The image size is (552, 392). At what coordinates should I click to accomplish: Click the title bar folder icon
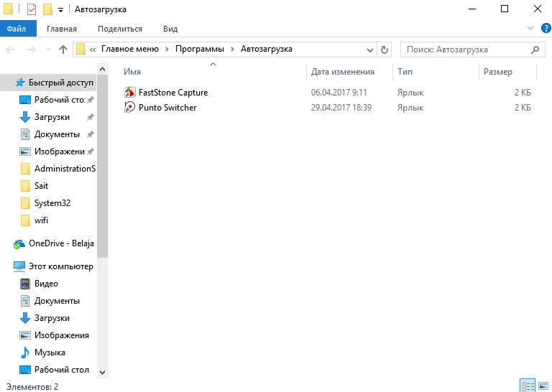click(8, 9)
